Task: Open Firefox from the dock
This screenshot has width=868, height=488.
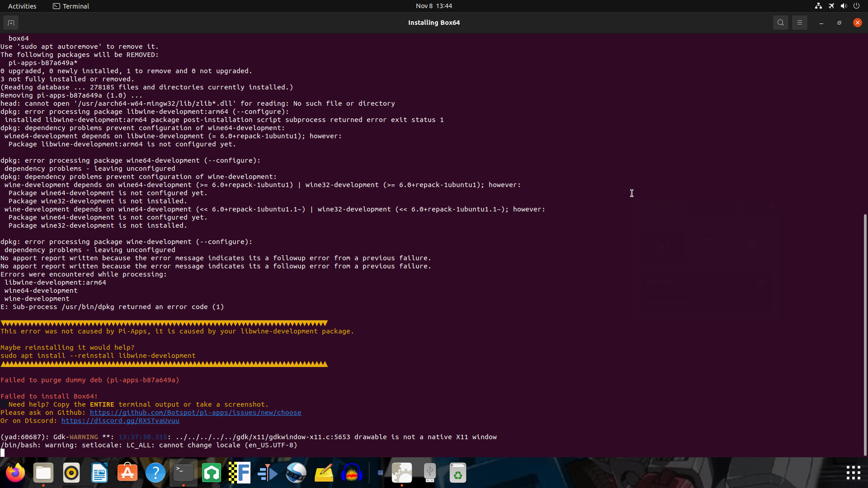Action: click(x=15, y=473)
